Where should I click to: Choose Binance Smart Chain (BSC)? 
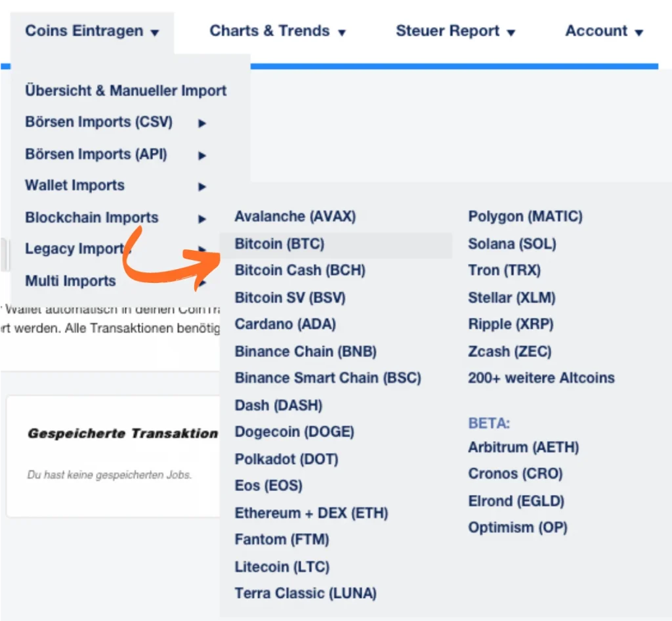point(327,378)
